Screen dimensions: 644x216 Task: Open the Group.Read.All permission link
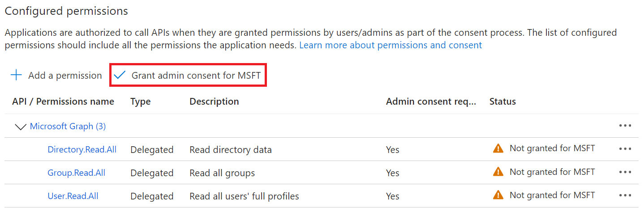(77, 173)
